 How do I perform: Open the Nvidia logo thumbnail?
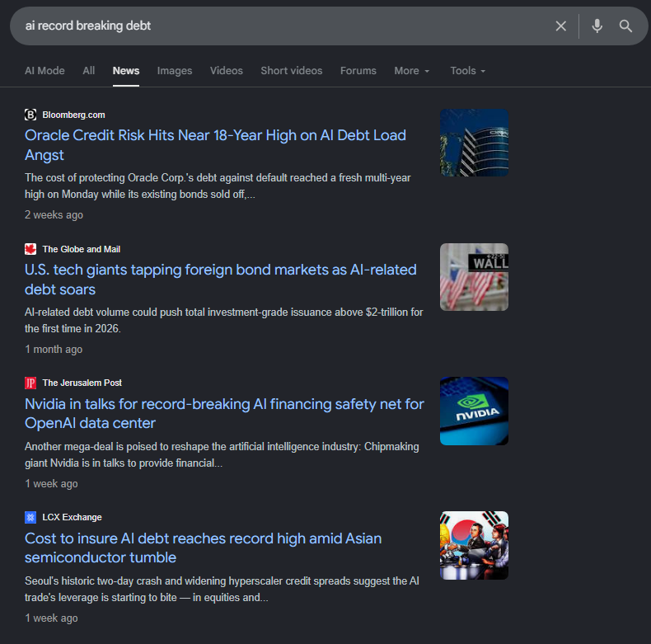pyautogui.click(x=474, y=411)
